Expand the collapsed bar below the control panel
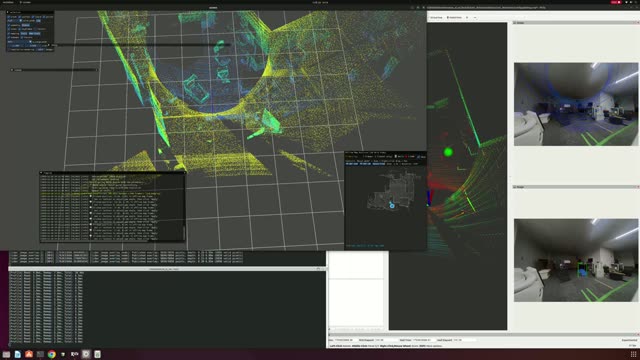The width and height of the screenshot is (640, 360). (x=54, y=70)
